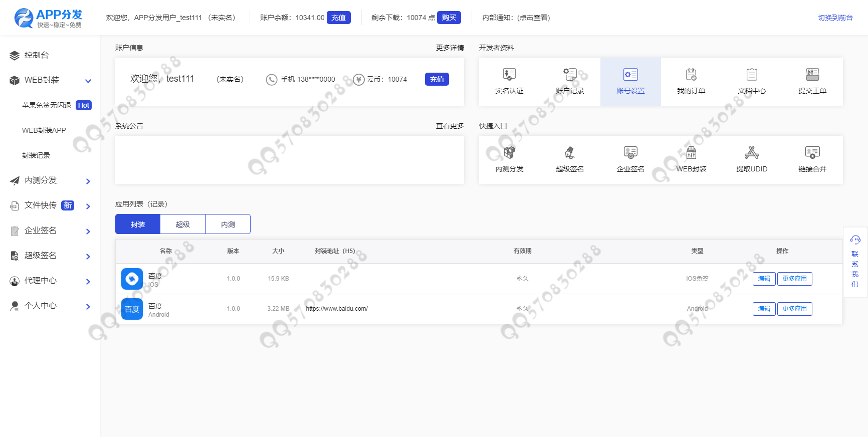Select the 提取UDID shortcut icon
Viewport: 868px width, 437px height.
pos(752,153)
